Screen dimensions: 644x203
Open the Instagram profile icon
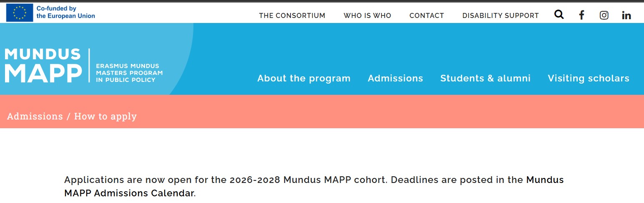coord(604,15)
